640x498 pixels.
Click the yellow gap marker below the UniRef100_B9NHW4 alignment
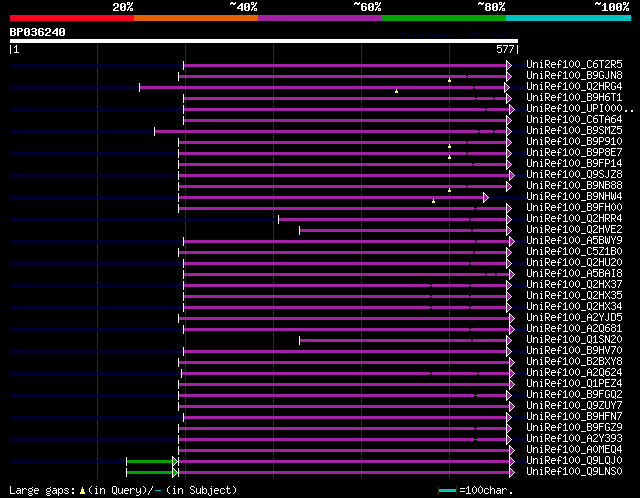[x=433, y=201]
